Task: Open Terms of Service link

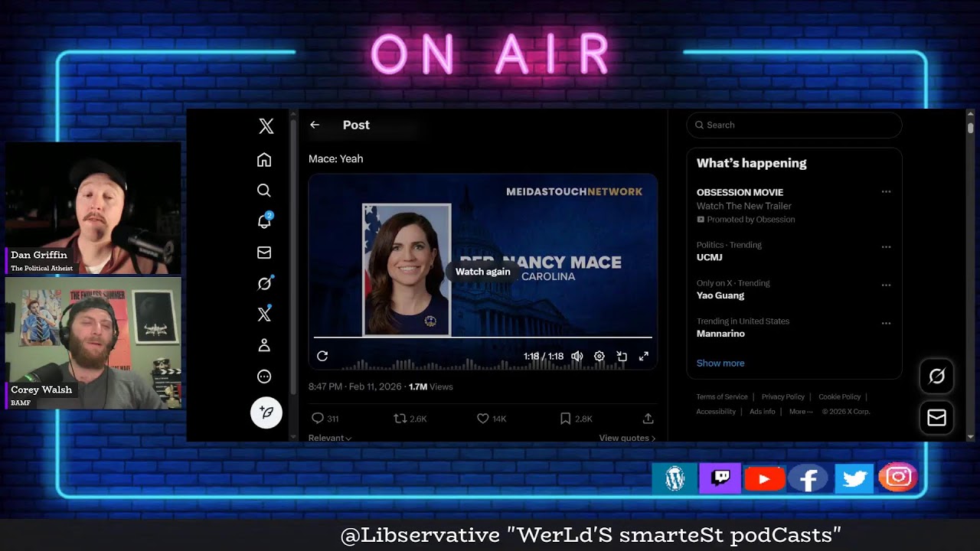Action: (722, 396)
